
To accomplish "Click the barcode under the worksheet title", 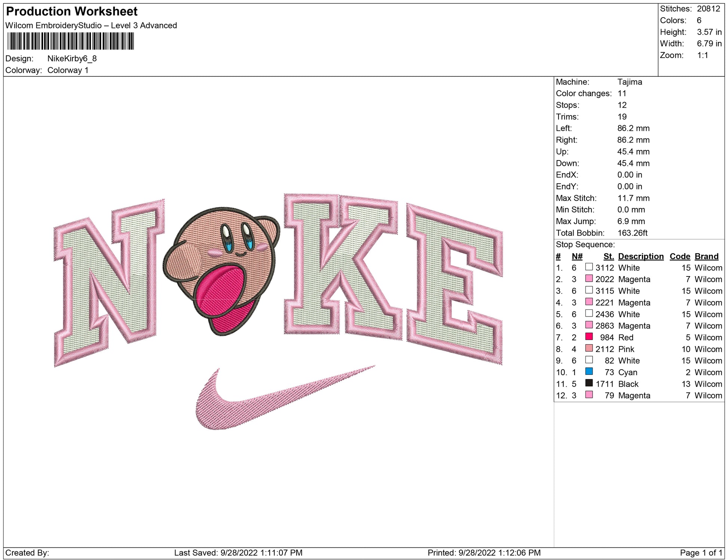I will pyautogui.click(x=71, y=41).
